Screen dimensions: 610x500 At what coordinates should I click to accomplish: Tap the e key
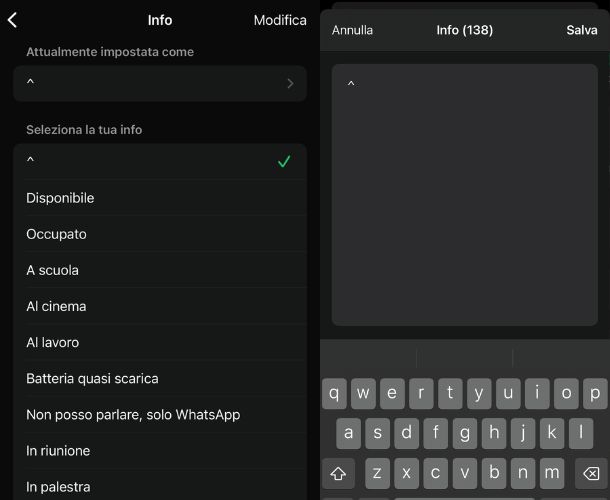[x=392, y=393]
